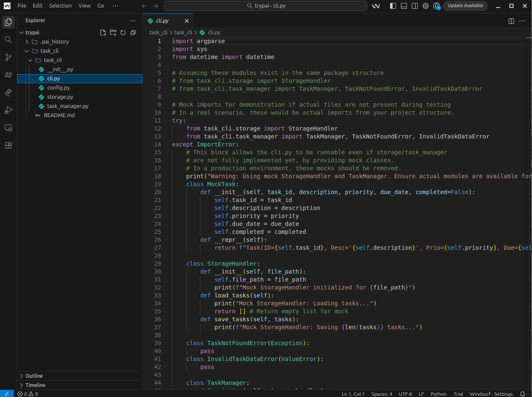Image resolution: width=532 pixels, height=397 pixels.
Task: Click the trypai command center search box
Action: [265, 6]
